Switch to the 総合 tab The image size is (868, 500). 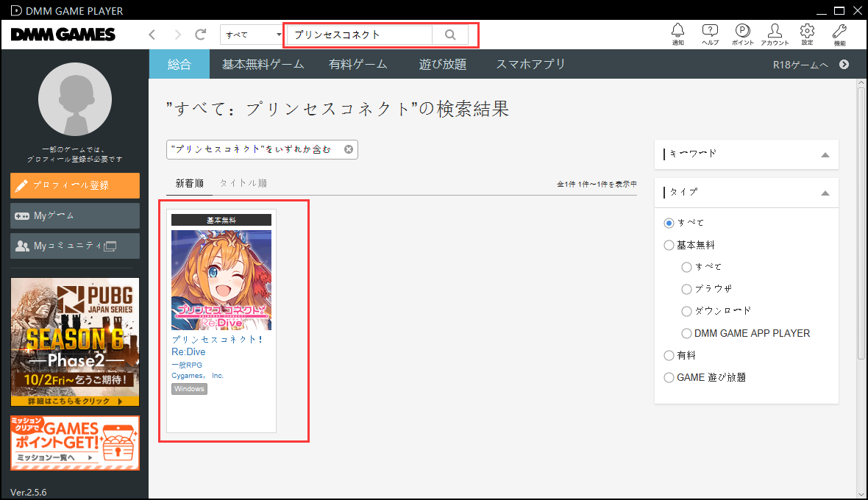(179, 64)
